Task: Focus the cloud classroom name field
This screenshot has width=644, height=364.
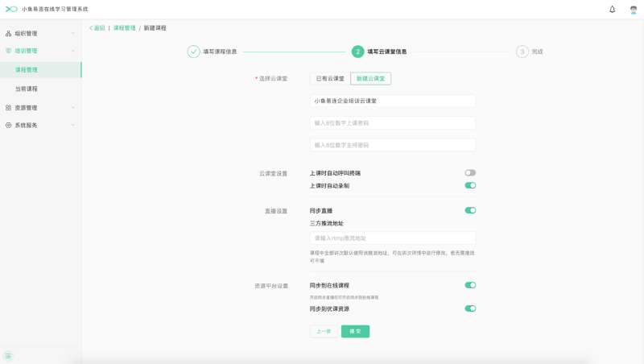Action: [x=393, y=101]
